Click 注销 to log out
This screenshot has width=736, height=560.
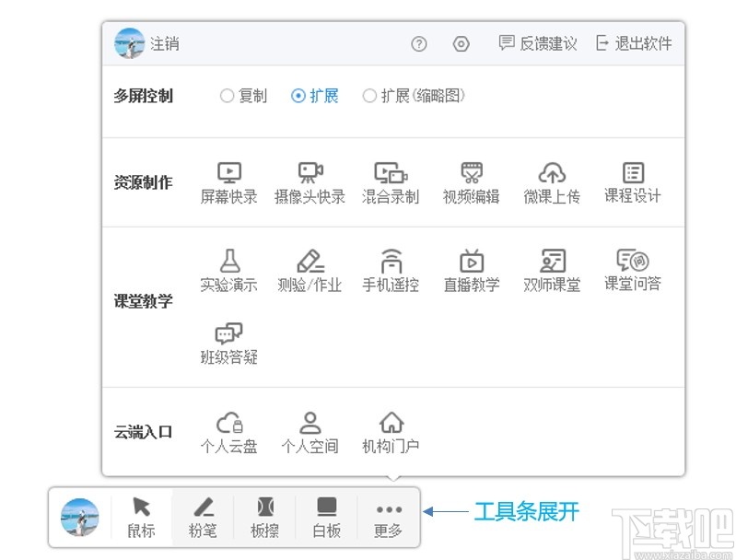[x=165, y=43]
